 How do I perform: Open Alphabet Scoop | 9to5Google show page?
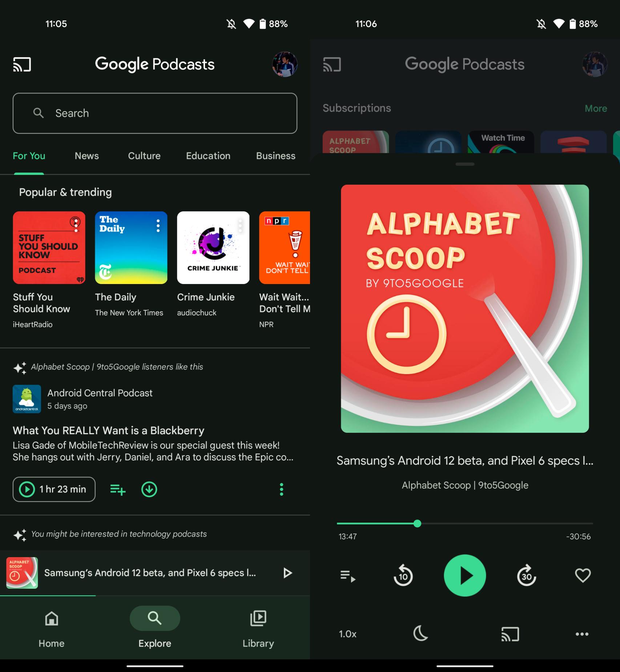(x=465, y=485)
